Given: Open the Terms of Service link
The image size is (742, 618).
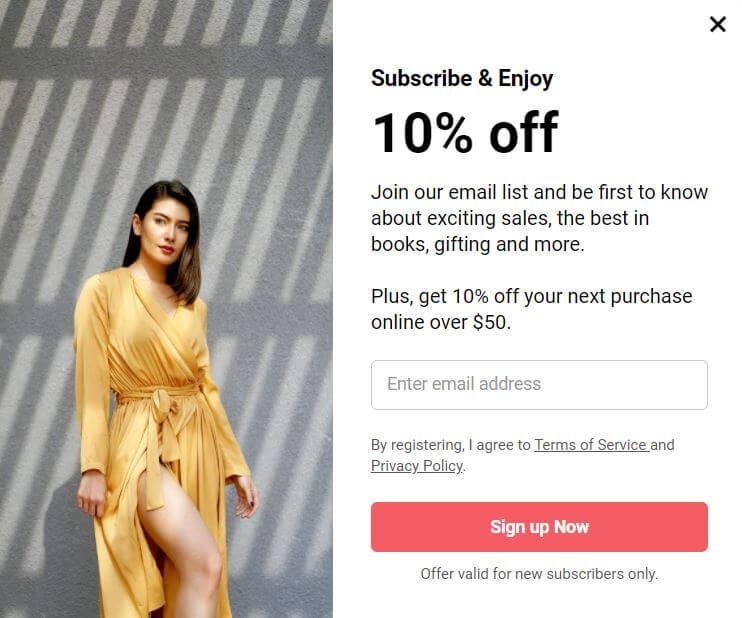Looking at the screenshot, I should pos(591,445).
